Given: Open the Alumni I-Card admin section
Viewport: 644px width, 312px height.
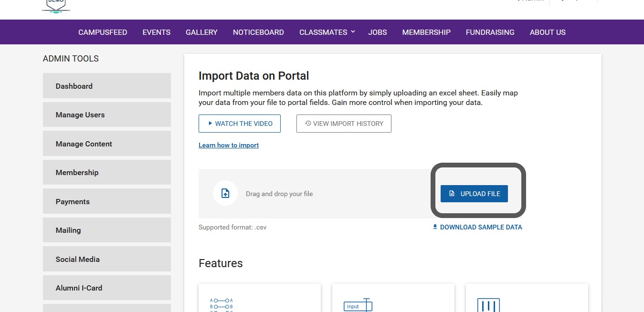Looking at the screenshot, I should (x=107, y=288).
